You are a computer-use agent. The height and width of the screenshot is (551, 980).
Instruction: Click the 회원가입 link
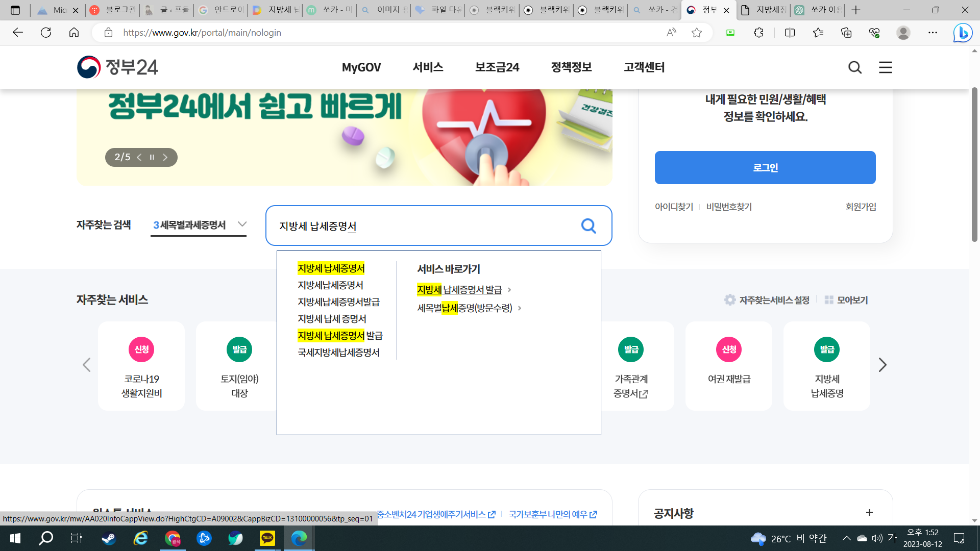pyautogui.click(x=860, y=207)
